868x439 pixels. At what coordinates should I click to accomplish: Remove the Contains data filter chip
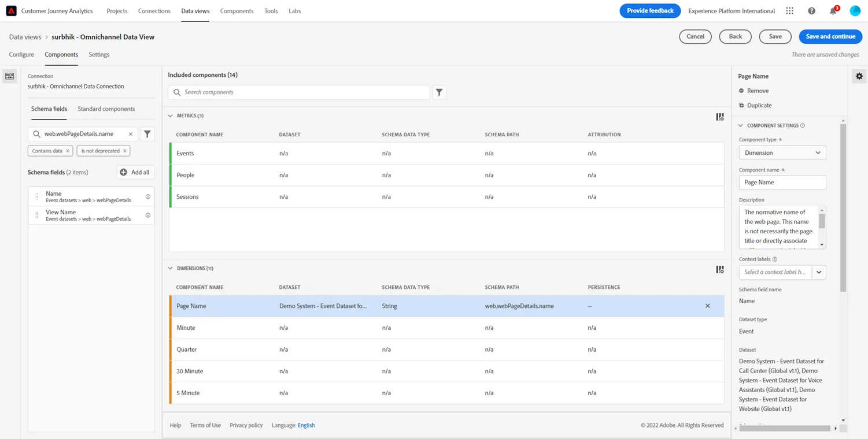(68, 151)
